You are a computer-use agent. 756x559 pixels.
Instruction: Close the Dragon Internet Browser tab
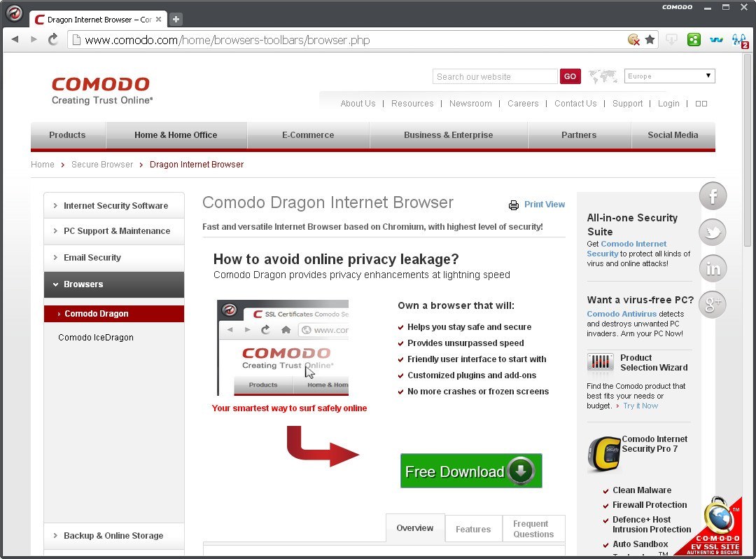pyautogui.click(x=158, y=20)
